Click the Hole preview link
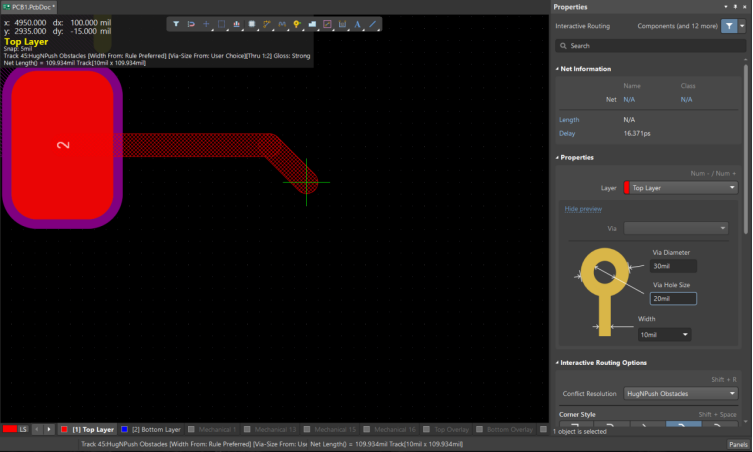Viewport: 753px width, 452px height. pyautogui.click(x=583, y=209)
